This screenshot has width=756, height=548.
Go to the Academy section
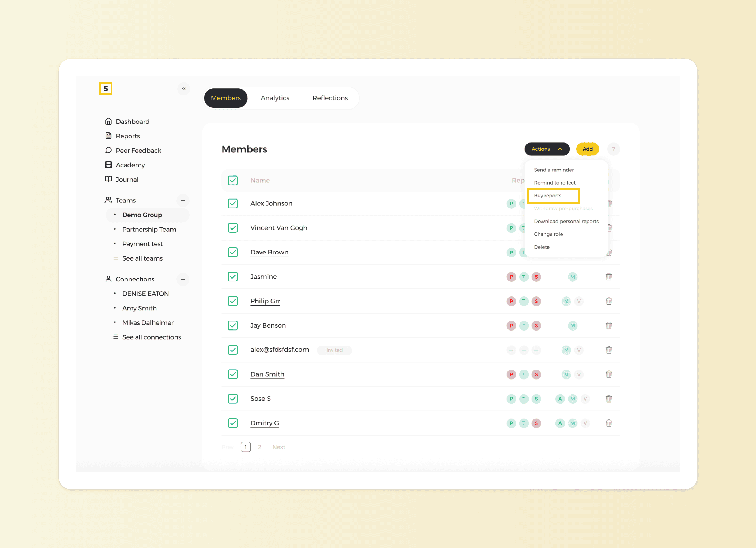point(130,165)
